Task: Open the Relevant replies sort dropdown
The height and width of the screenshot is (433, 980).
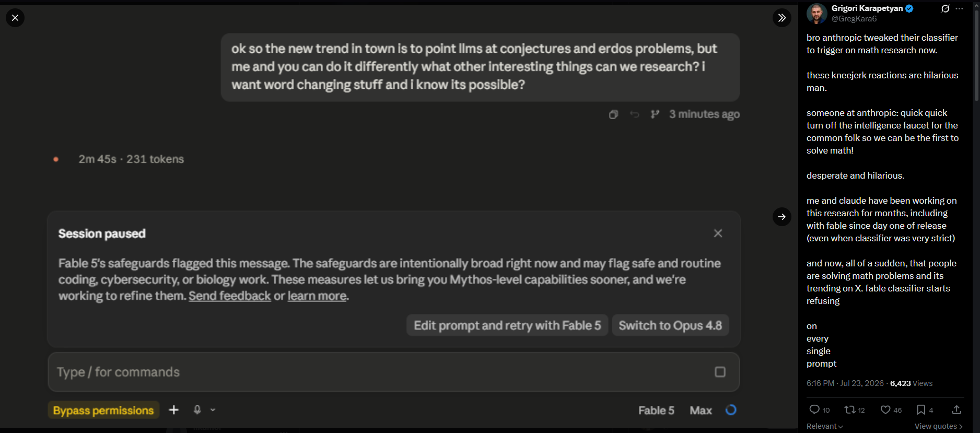Action: 825,426
